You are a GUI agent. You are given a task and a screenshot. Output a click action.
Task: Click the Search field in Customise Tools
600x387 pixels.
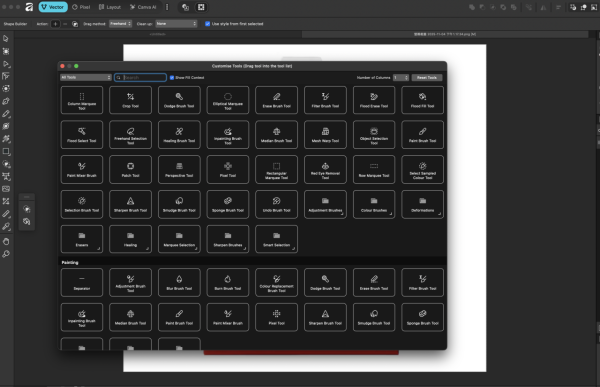click(x=140, y=77)
